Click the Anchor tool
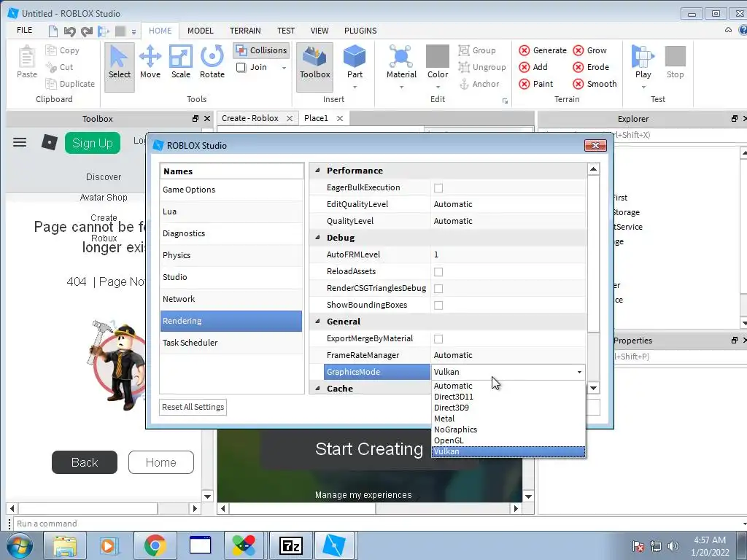The image size is (747, 560). pyautogui.click(x=479, y=84)
